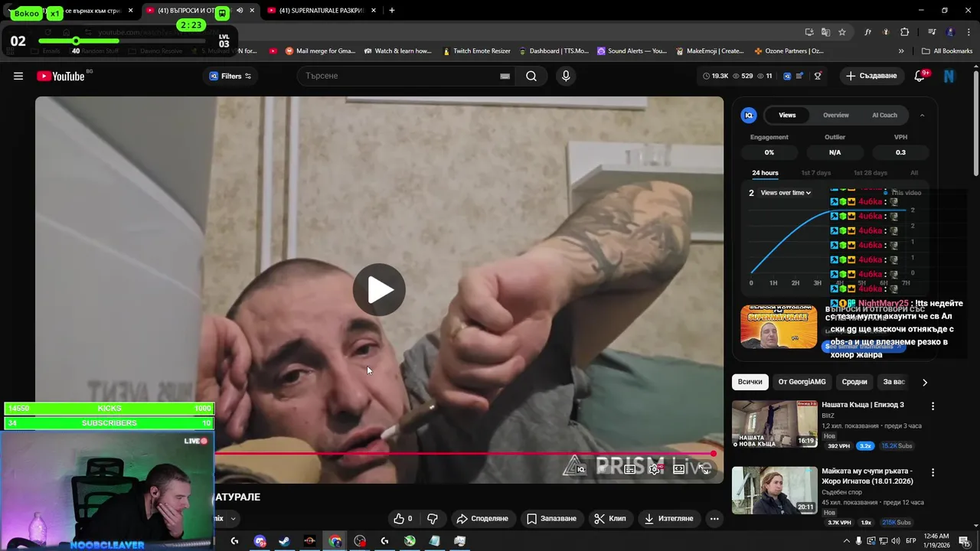Select the Views tab in vidIQ panel

[x=787, y=115]
